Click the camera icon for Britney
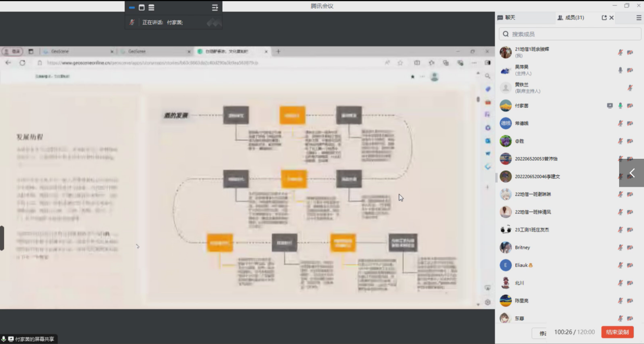The image size is (644, 344). [630, 248]
